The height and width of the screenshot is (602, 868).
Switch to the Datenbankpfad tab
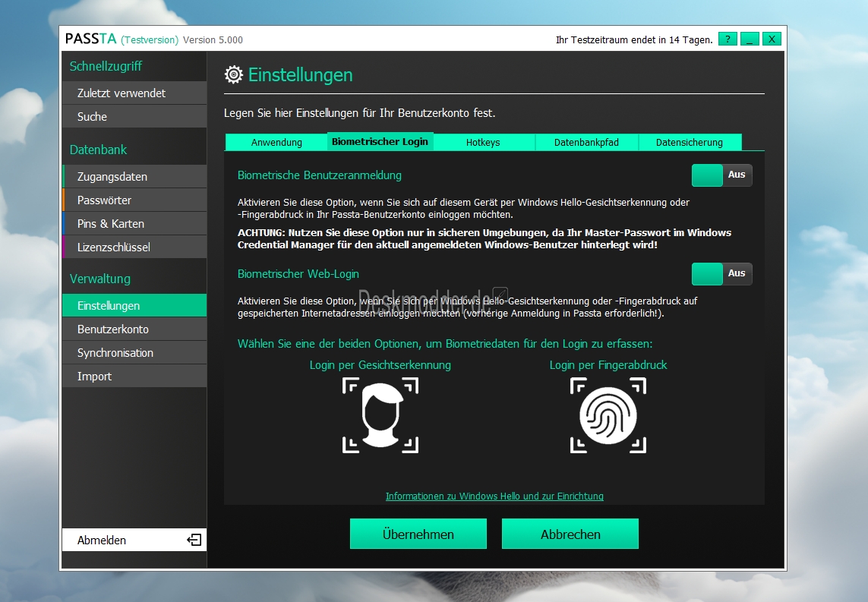click(x=586, y=142)
